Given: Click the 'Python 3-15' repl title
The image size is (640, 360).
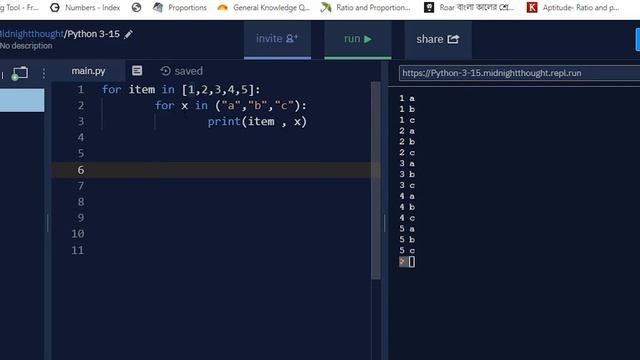Looking at the screenshot, I should tap(93, 34).
